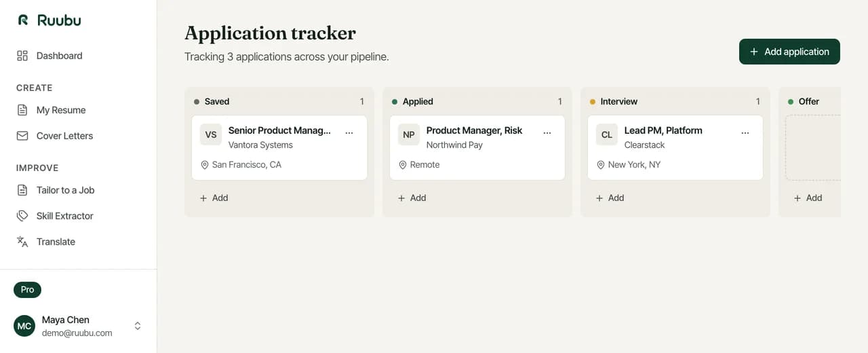Click the CL company badge on Clearstack card
Viewport: 868px width, 353px height.
(x=607, y=134)
